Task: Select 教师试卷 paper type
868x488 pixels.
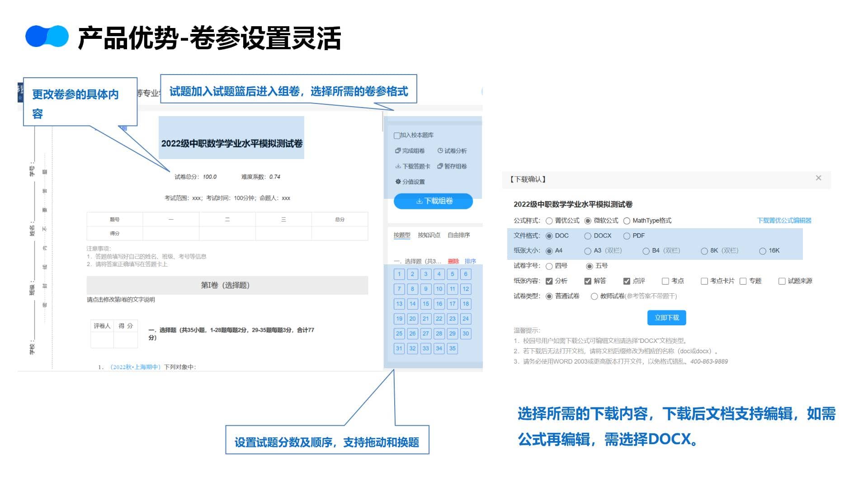Action: pos(594,296)
